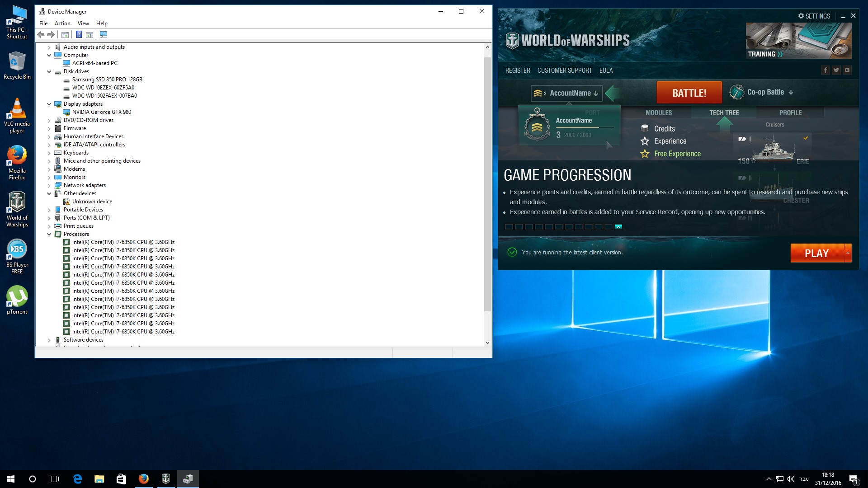This screenshot has width=868, height=488.
Task: Collapse the Disk drives node
Action: (x=49, y=71)
